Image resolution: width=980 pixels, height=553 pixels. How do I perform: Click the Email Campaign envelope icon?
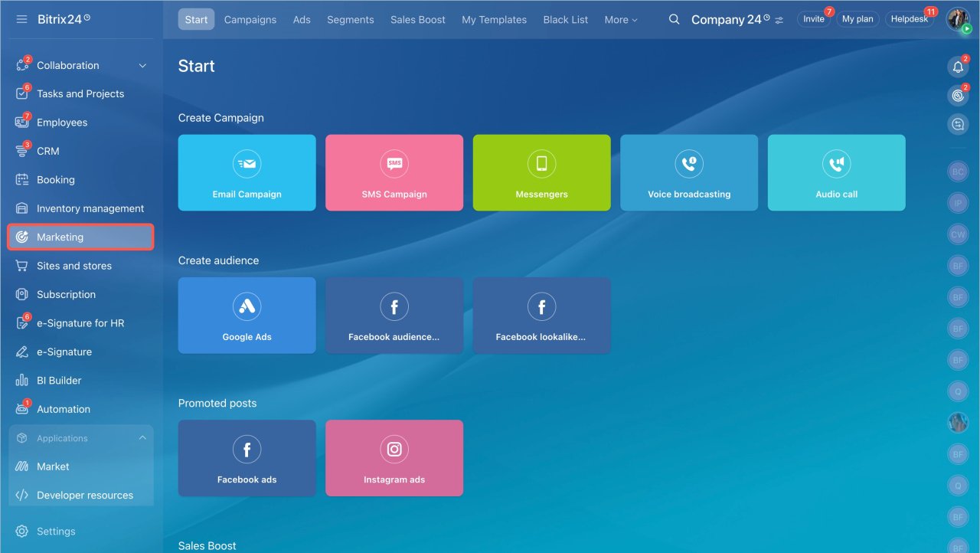pyautogui.click(x=247, y=164)
